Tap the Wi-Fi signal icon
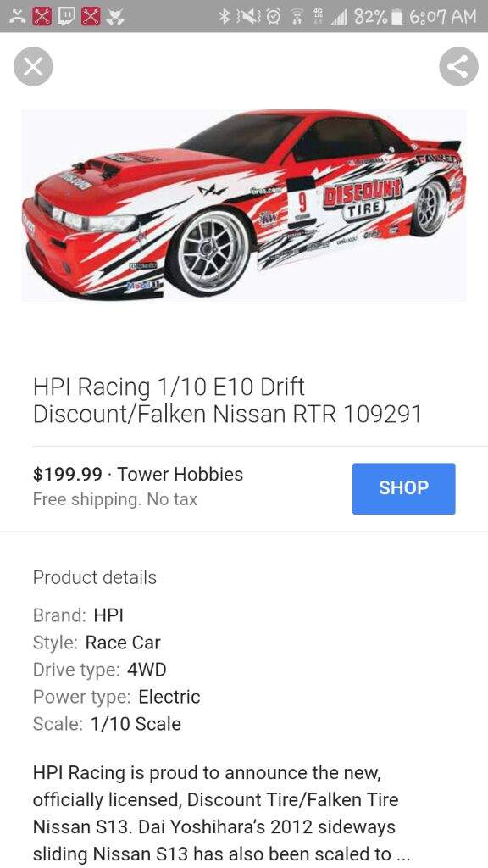The height and width of the screenshot is (868, 488). tap(297, 17)
